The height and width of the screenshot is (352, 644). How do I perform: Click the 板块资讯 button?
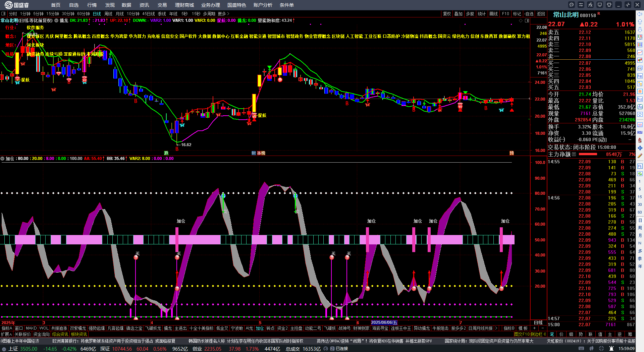pyautogui.click(x=79, y=334)
